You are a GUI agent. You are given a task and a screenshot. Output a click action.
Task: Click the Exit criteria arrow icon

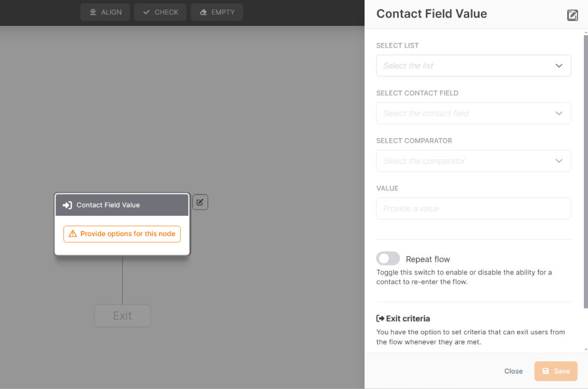click(380, 318)
